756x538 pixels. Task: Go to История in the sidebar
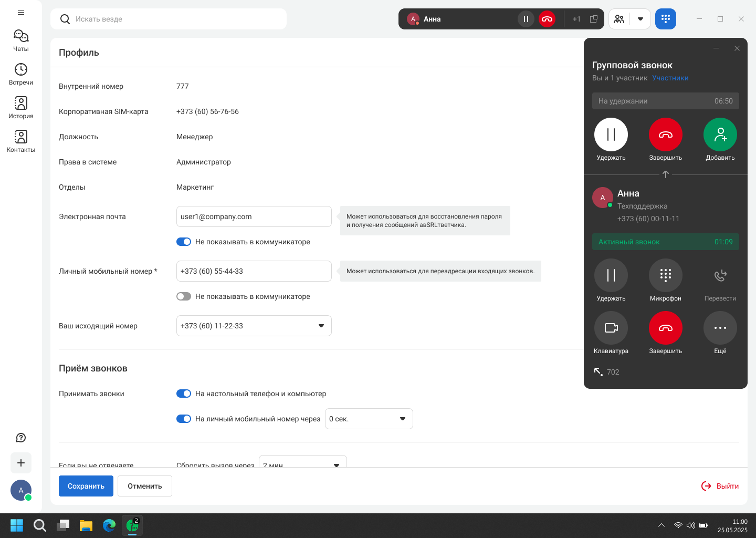click(x=21, y=108)
